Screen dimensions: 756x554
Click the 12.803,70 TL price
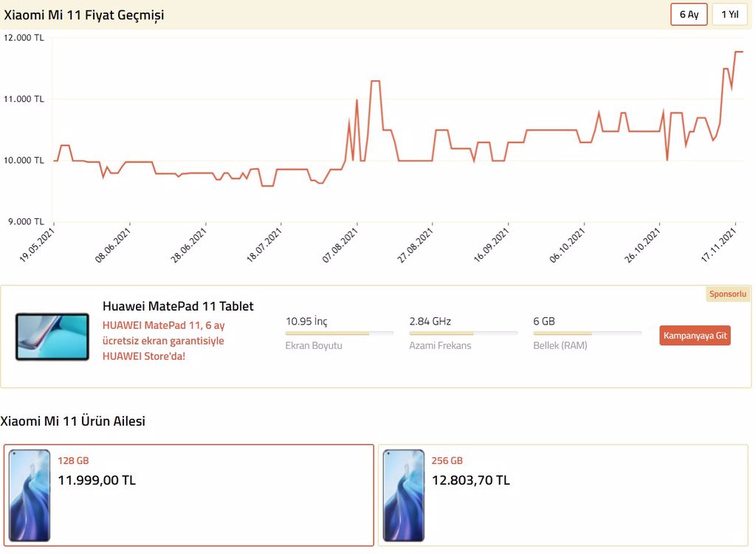click(470, 480)
